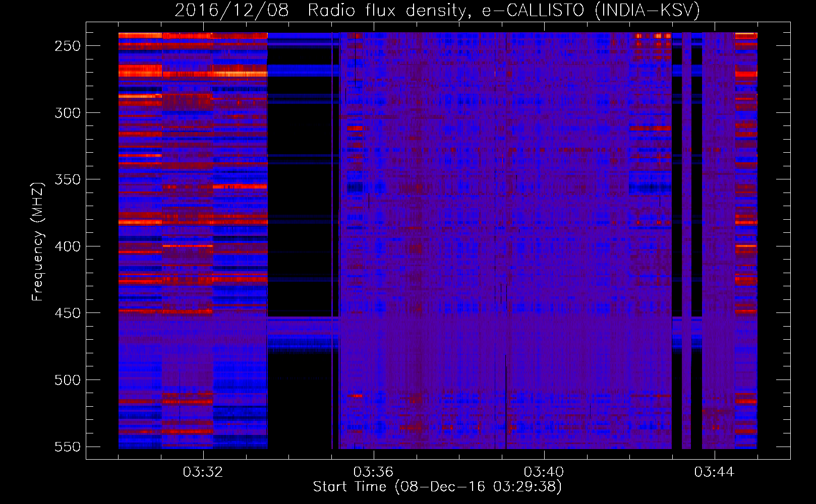Viewport: 816px width, 504px height.
Task: Click the plot title 'Radio flux density, e-CALLISTO (INDIA-KSV)'
Action: tap(504, 11)
